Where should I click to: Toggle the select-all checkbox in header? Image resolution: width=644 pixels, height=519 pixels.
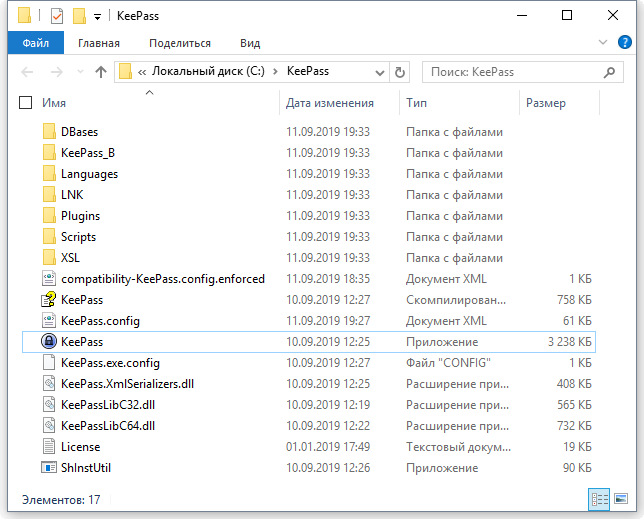26,103
